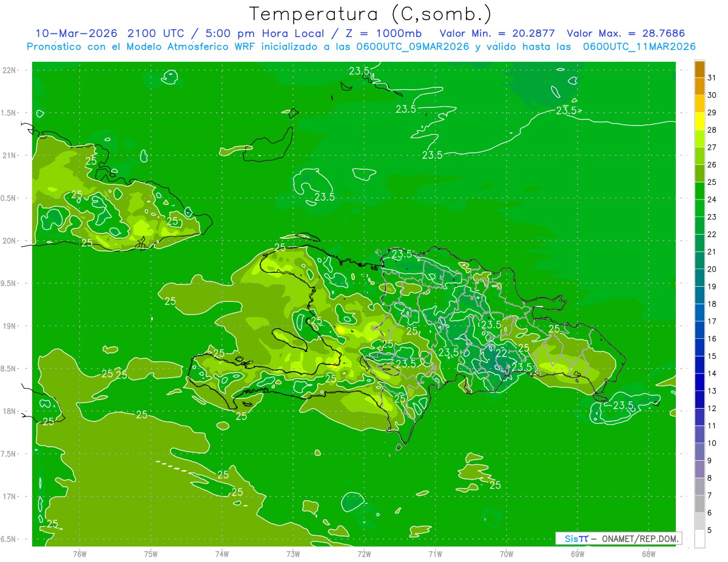The width and height of the screenshot is (728, 562).
Task: Click the legend scale value '24'
Action: (712, 199)
